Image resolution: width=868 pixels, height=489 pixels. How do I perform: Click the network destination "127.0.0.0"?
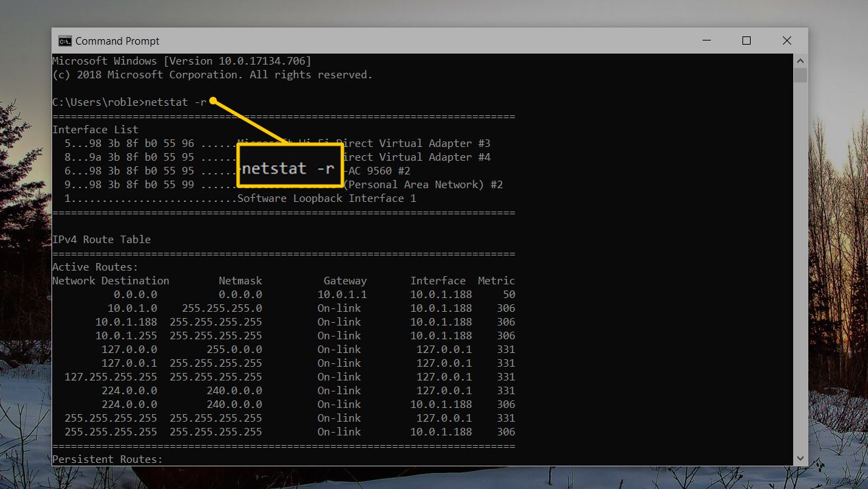(129, 350)
